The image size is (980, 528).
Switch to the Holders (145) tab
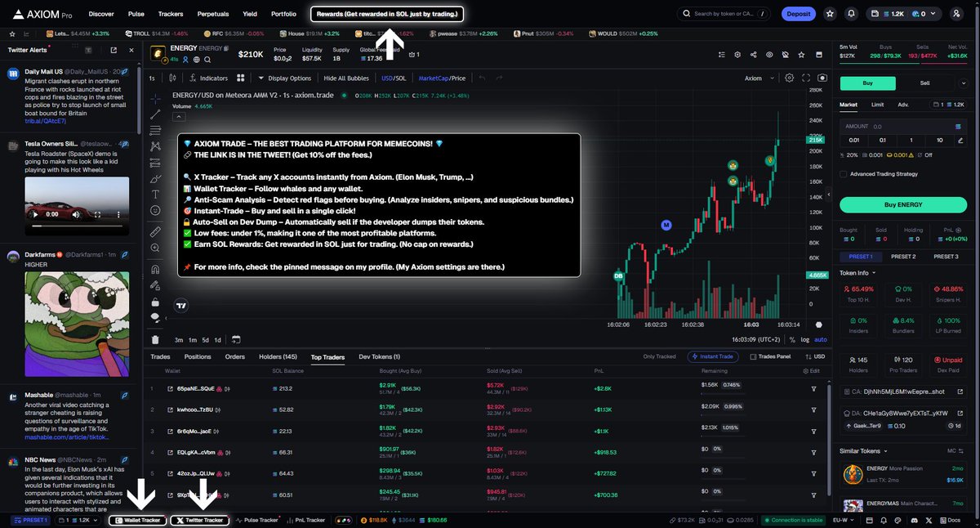coord(278,356)
